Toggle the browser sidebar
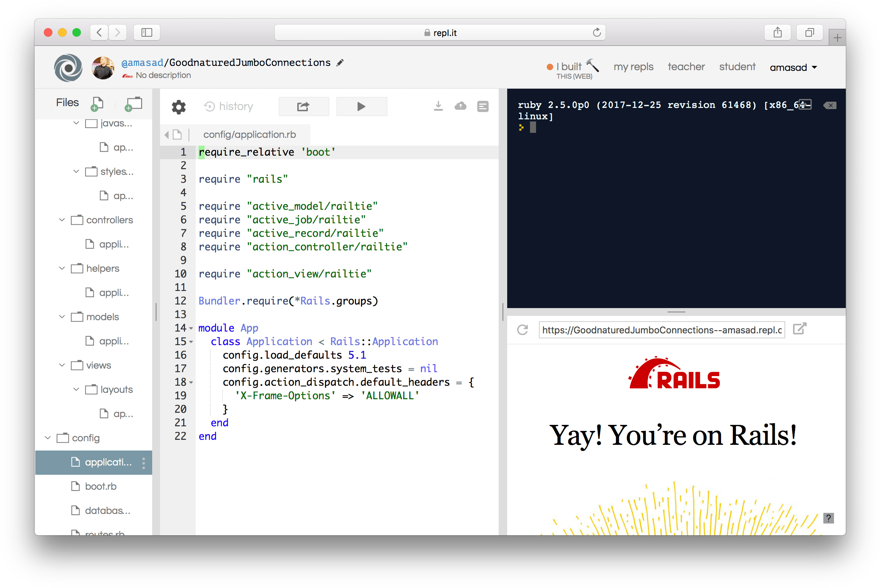 point(146,32)
